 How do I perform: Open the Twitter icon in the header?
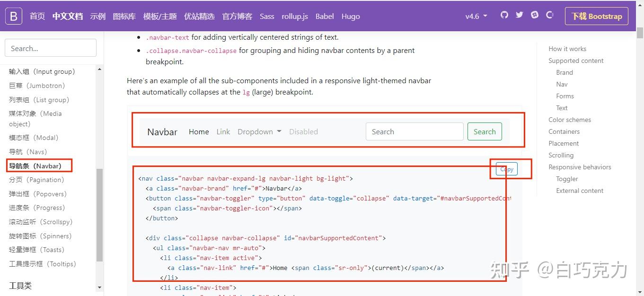[x=519, y=15]
